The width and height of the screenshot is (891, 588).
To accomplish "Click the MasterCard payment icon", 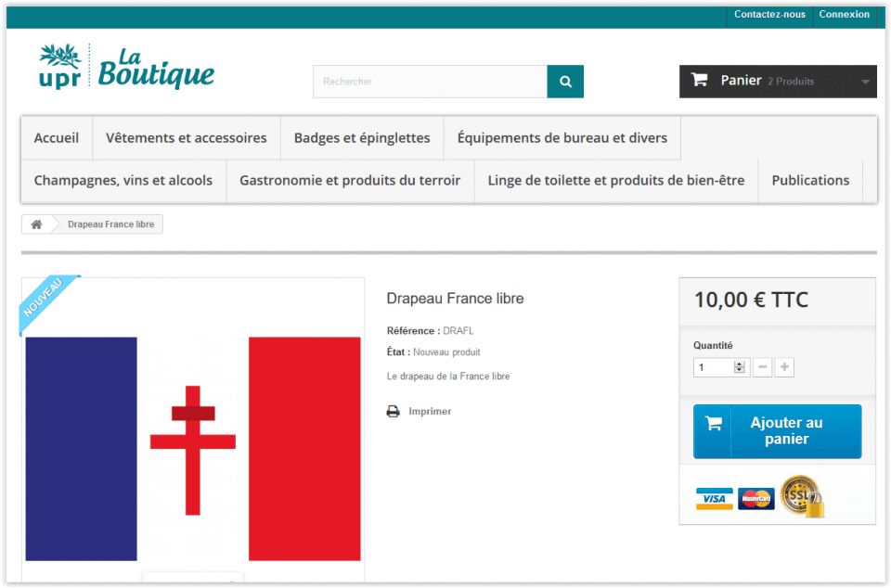I will point(756,499).
